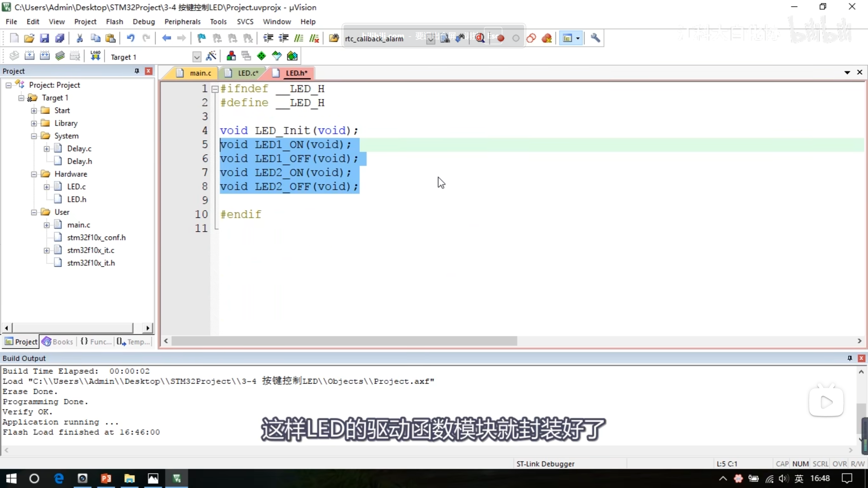
Task: Collapse the Hardware folder in tree
Action: [34, 174]
